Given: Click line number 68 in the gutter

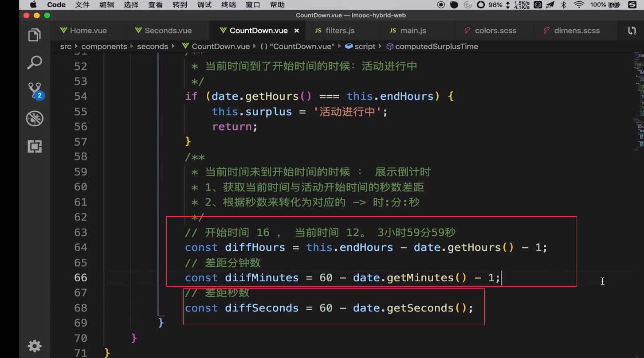Looking at the screenshot, I should tap(80, 307).
